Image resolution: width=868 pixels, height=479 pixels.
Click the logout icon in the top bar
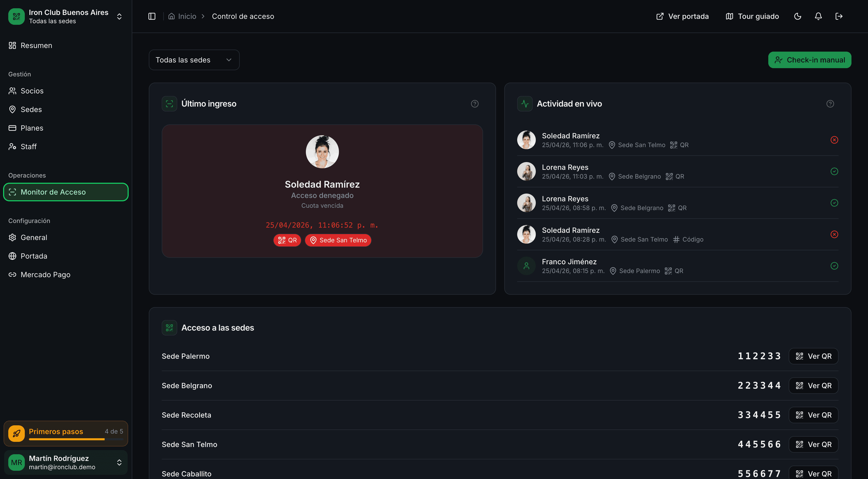[839, 16]
